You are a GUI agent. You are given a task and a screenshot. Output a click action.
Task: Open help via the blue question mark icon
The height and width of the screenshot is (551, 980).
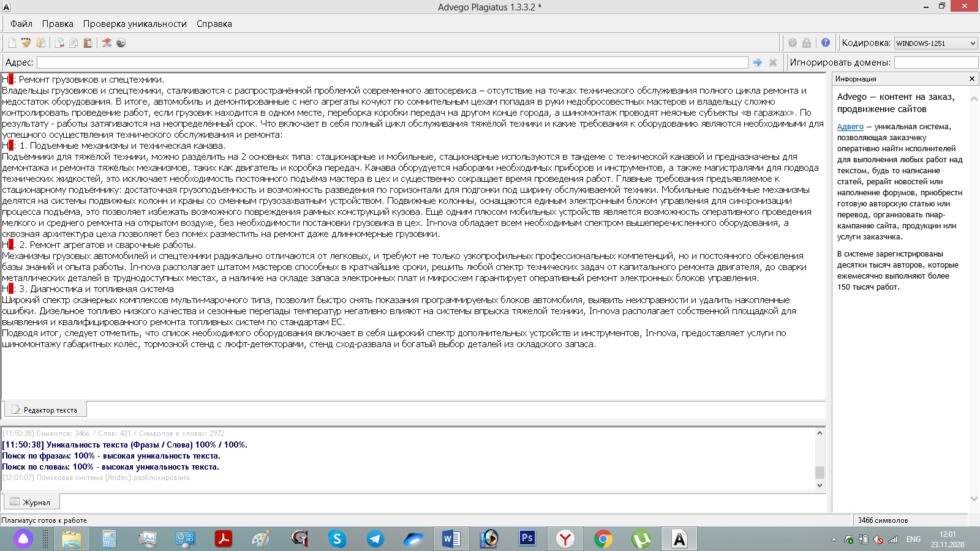coord(826,43)
